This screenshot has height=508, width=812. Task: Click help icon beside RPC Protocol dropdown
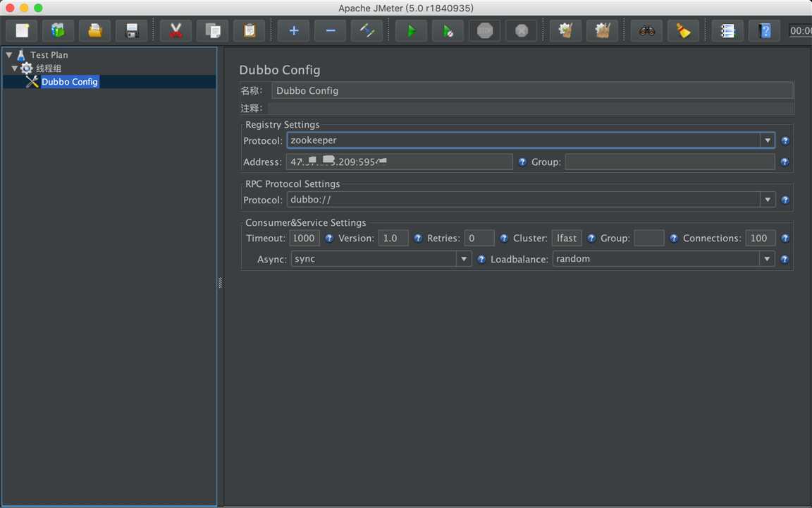(785, 200)
